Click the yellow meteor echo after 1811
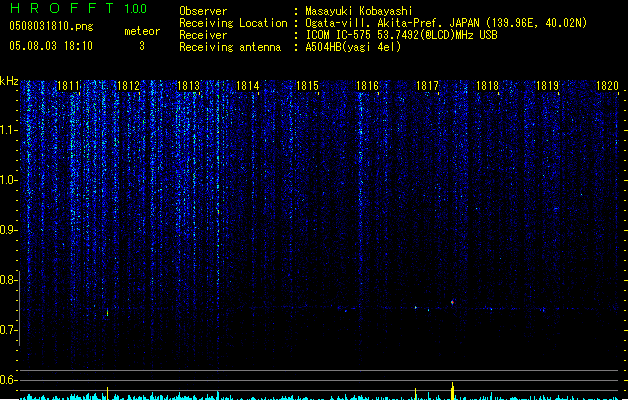 (x=107, y=313)
